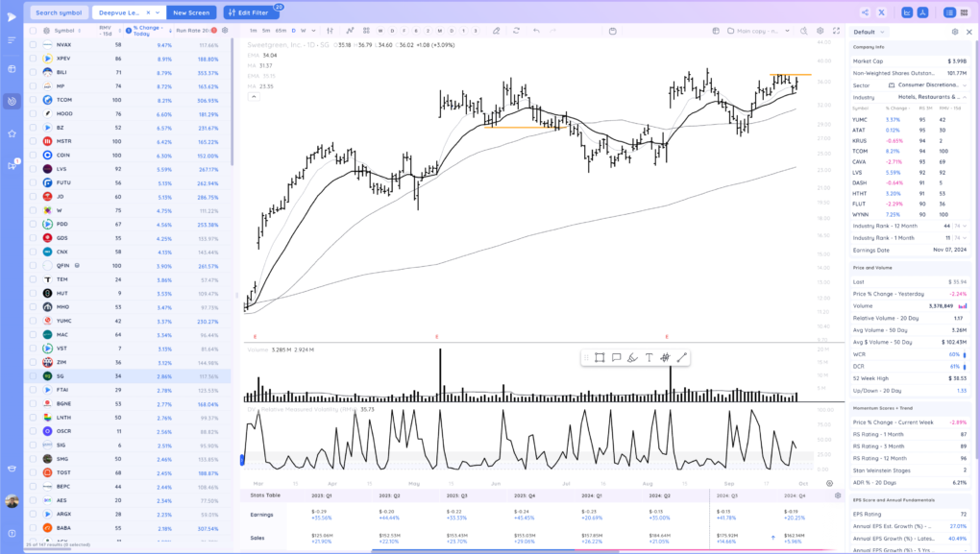Undo the last chart action
The image size is (980, 554).
[536, 31]
